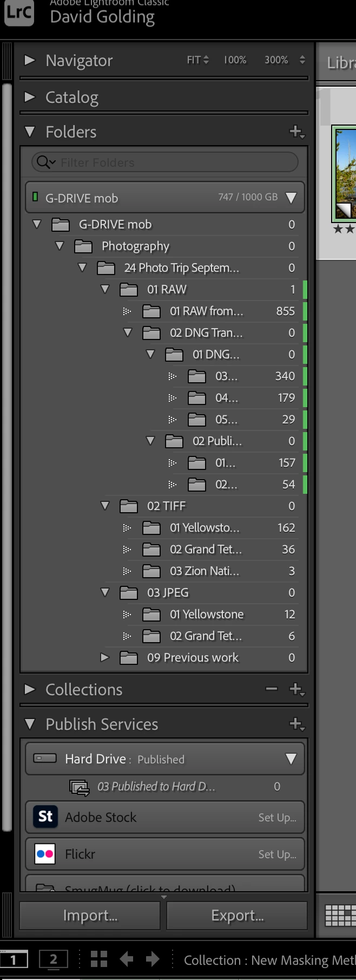Set navigator zoom to 100%
Image resolution: width=356 pixels, height=980 pixels.
235,60
